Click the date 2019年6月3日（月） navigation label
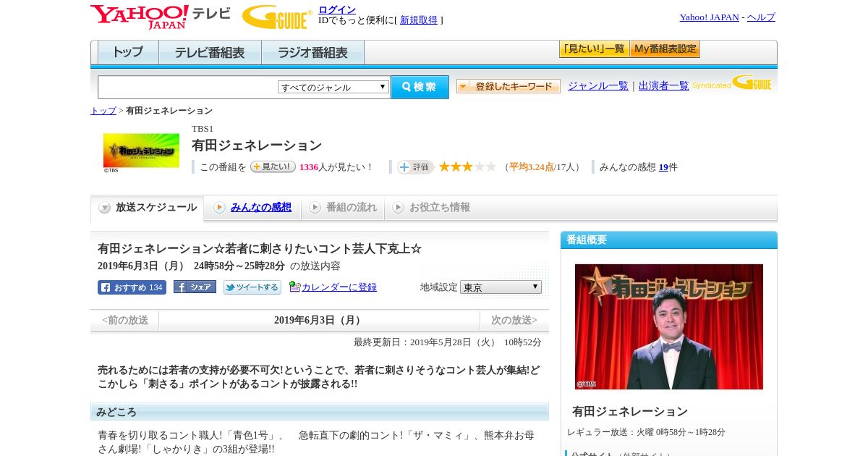The width and height of the screenshot is (868, 456). 319,321
